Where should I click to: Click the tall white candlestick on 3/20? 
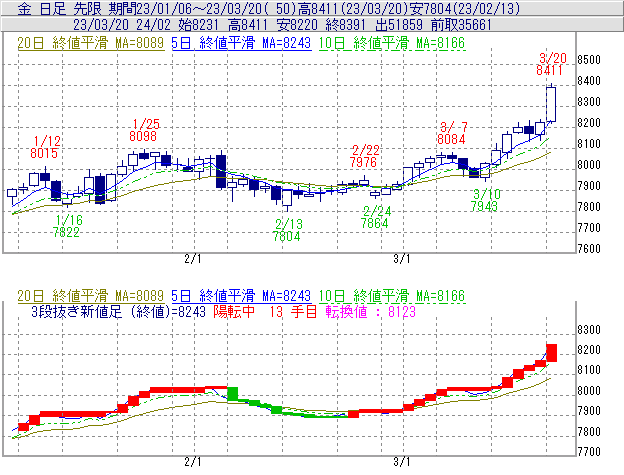coord(551,103)
